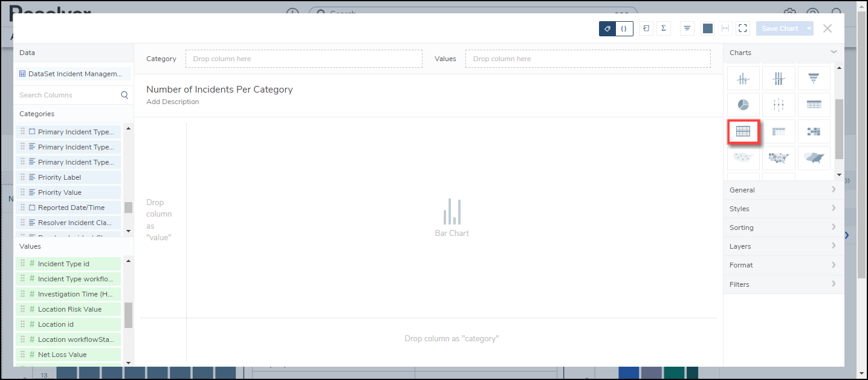Select the Location Risk Value column

click(68, 309)
